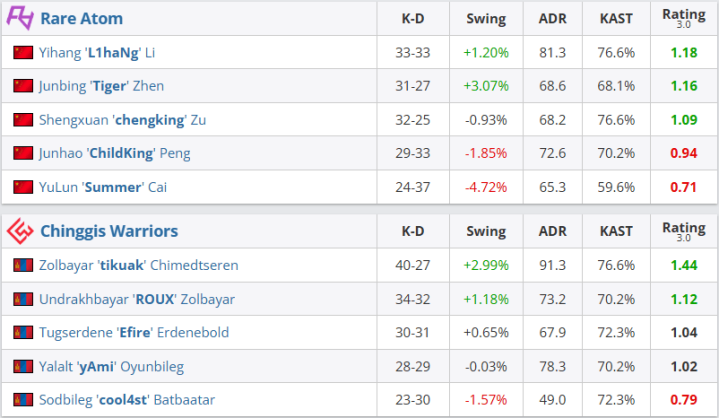
Task: Click the Chinggis Warriors team logo icon
Action: [20, 231]
